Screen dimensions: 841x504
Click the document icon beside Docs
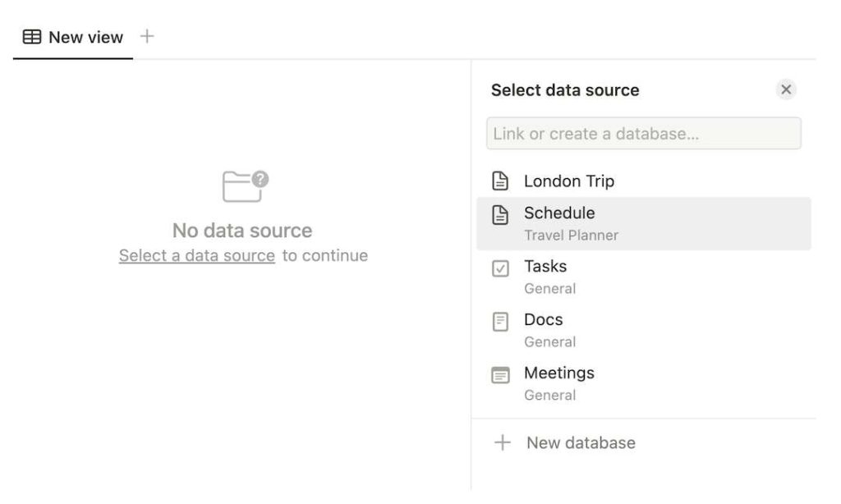(502, 320)
